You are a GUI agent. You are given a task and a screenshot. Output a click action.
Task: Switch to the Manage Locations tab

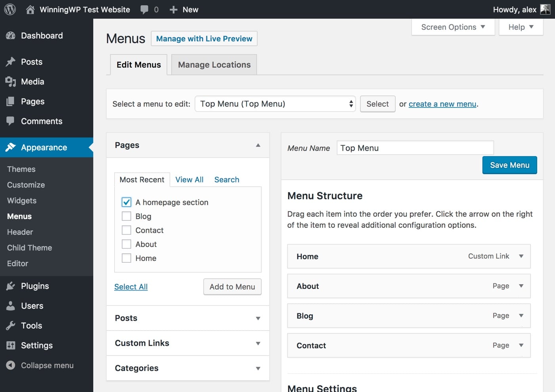214,65
